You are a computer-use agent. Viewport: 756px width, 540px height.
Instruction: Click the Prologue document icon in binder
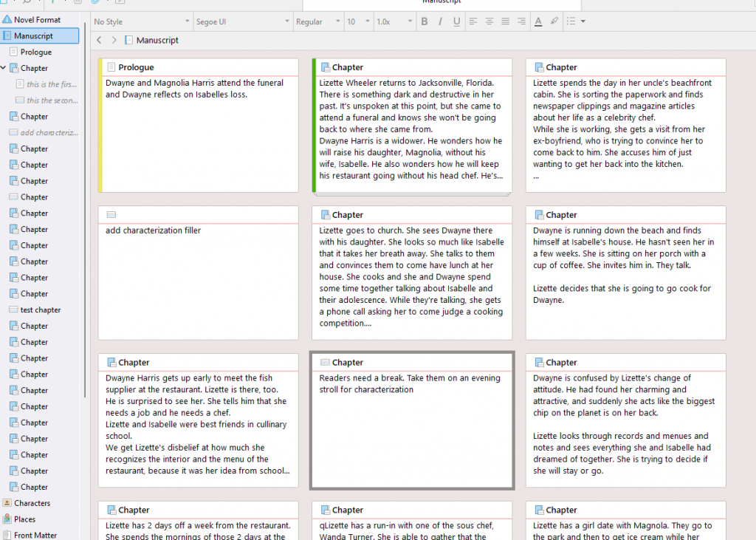13,52
